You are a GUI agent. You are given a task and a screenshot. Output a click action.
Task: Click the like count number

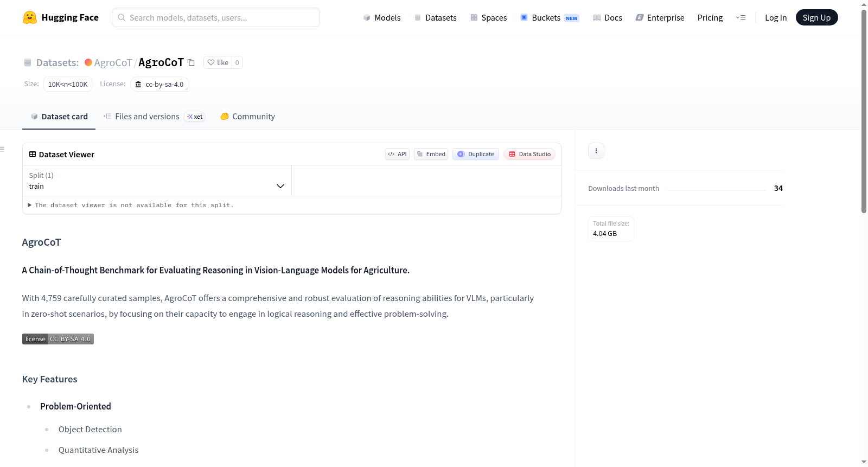tap(237, 62)
